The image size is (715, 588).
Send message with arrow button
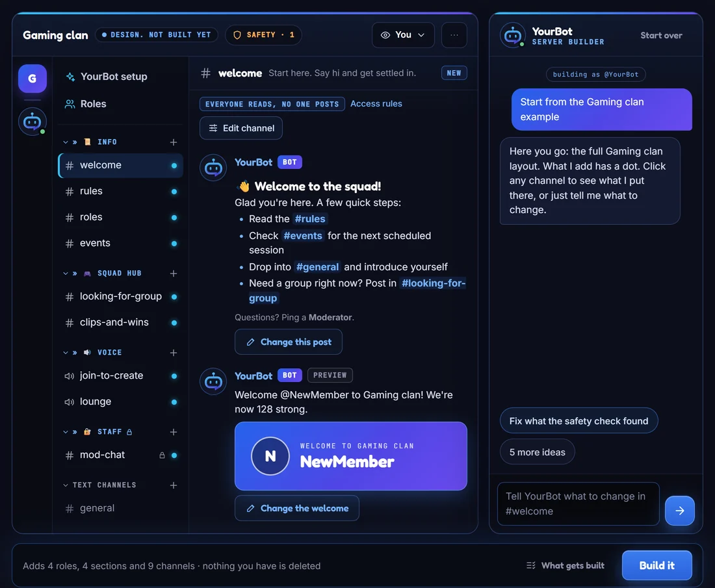pyautogui.click(x=679, y=511)
